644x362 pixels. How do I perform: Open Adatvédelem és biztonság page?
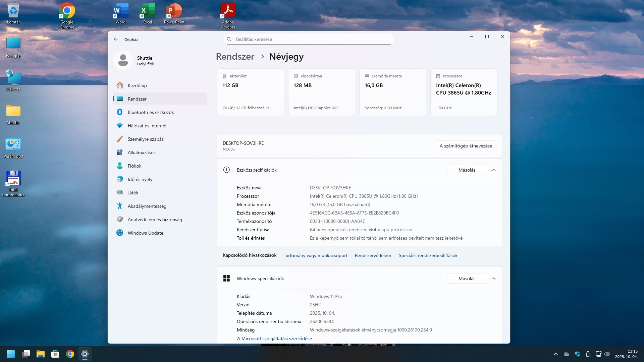pos(155,220)
